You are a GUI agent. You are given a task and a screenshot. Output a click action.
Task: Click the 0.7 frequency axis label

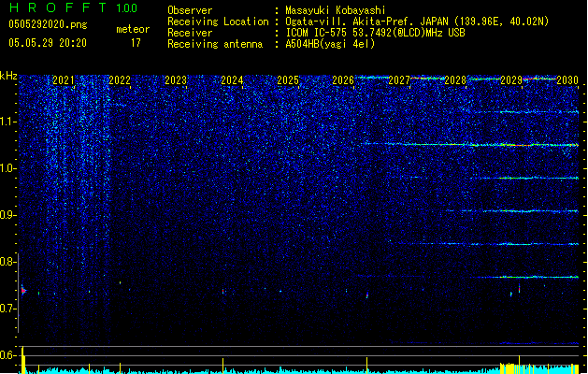pyautogui.click(x=7, y=309)
